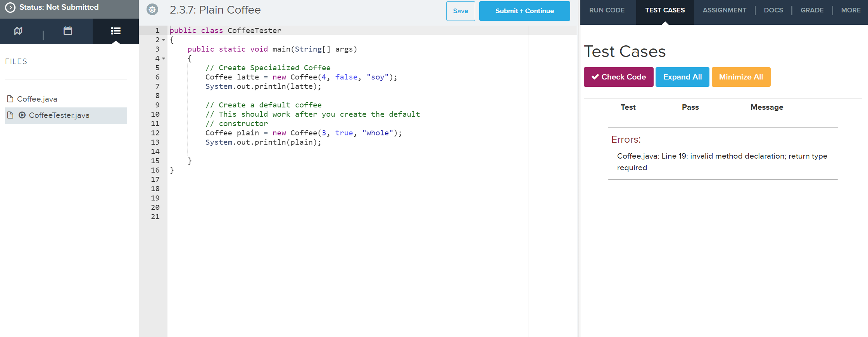Click the document icon next to CoffeeTester.java
Viewport: 868px width, 337px height.
tap(10, 115)
